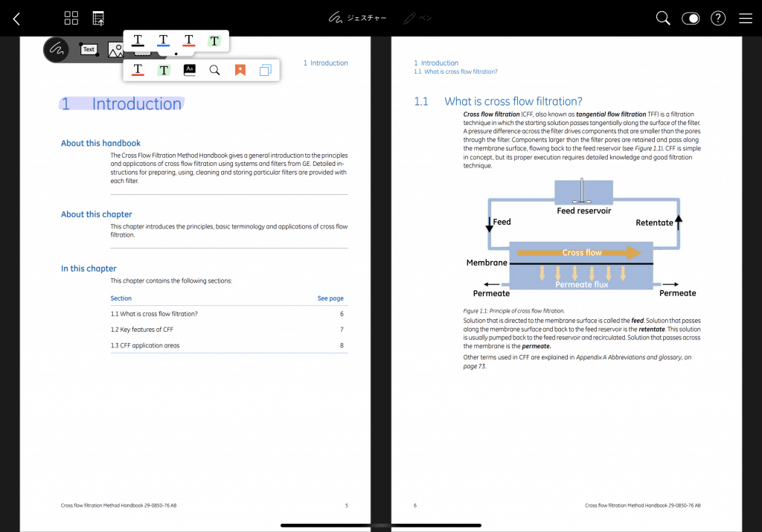
Task: Select the insert image tool
Action: 115,50
